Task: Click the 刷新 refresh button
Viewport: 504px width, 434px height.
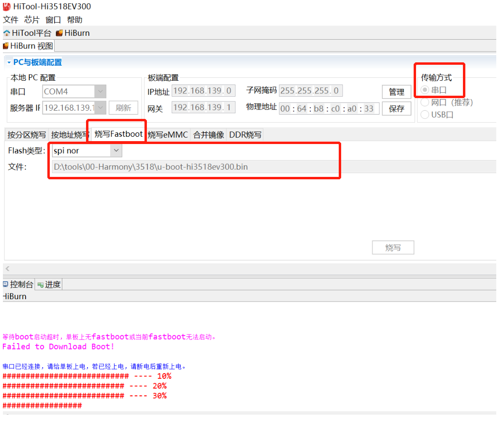Action: (x=123, y=108)
